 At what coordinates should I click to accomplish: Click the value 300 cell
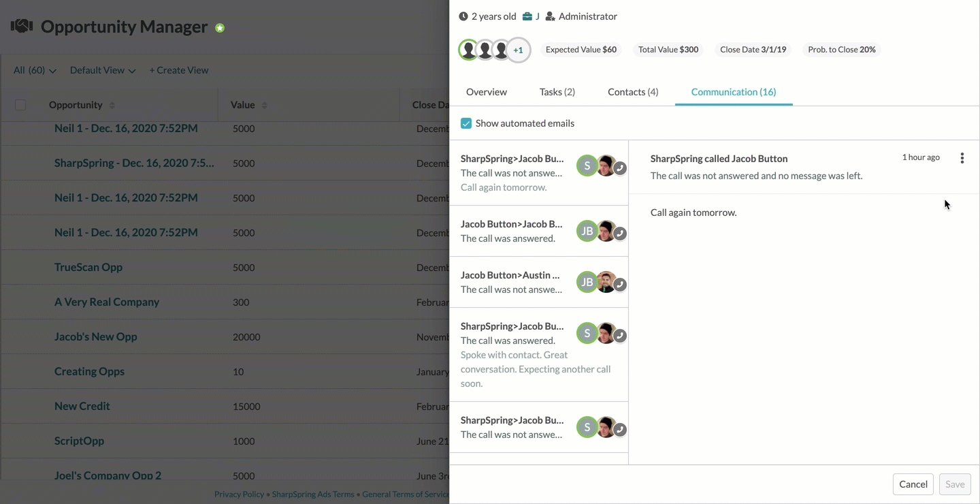click(241, 302)
